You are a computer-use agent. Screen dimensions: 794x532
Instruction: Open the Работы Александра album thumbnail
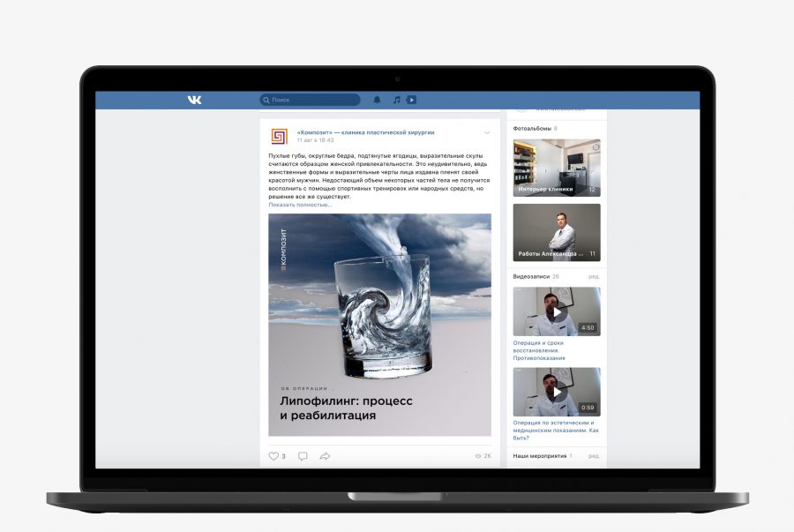pos(557,232)
